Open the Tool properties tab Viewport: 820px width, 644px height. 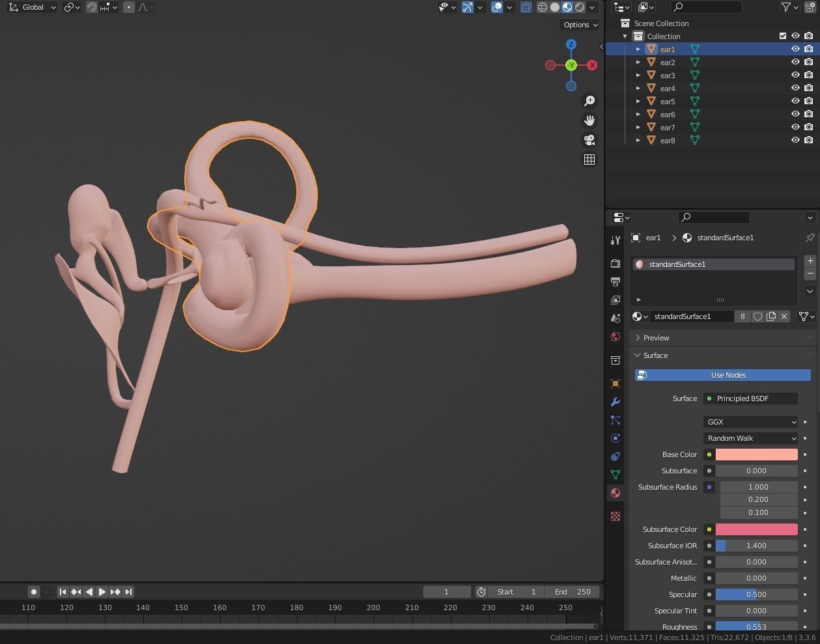click(x=615, y=240)
